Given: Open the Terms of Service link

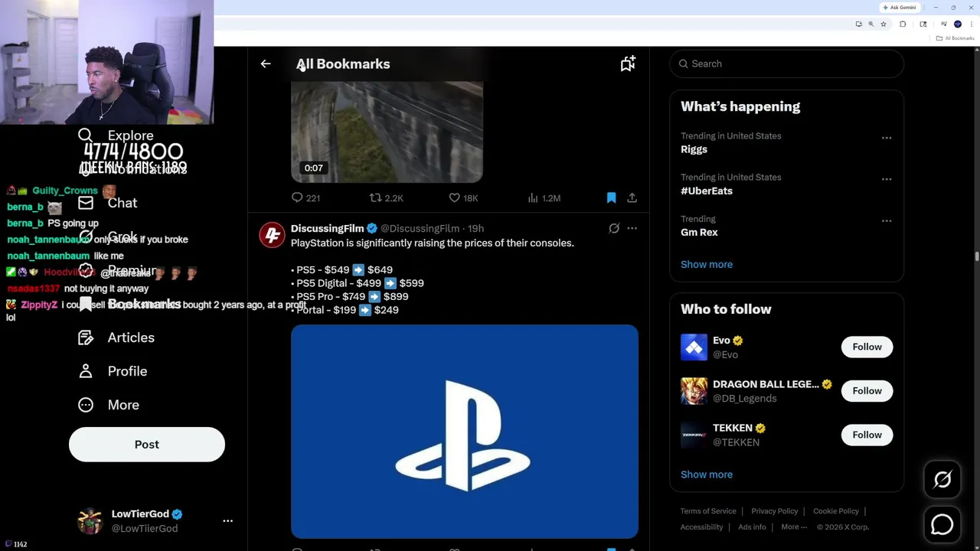Looking at the screenshot, I should (708, 511).
